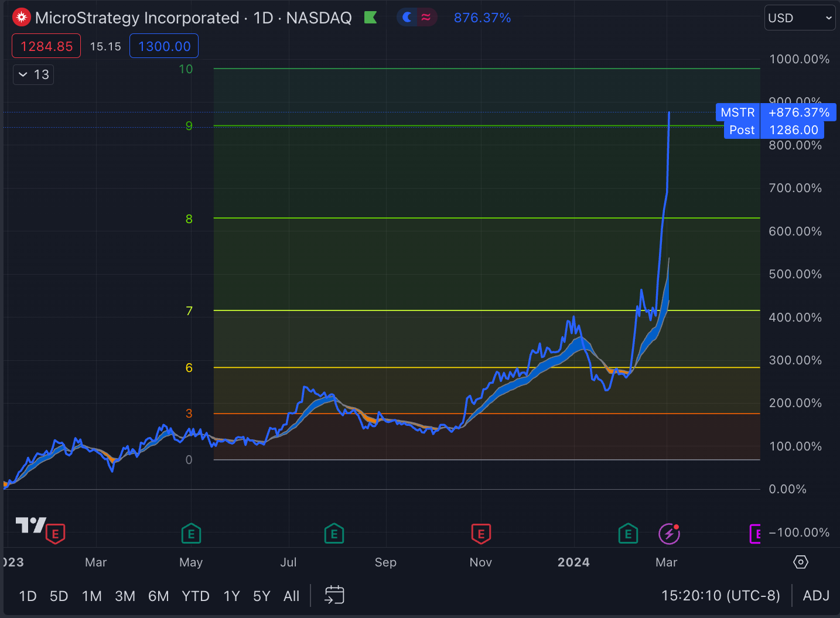Click the green market status flag icon
The width and height of the screenshot is (840, 618).
point(370,18)
